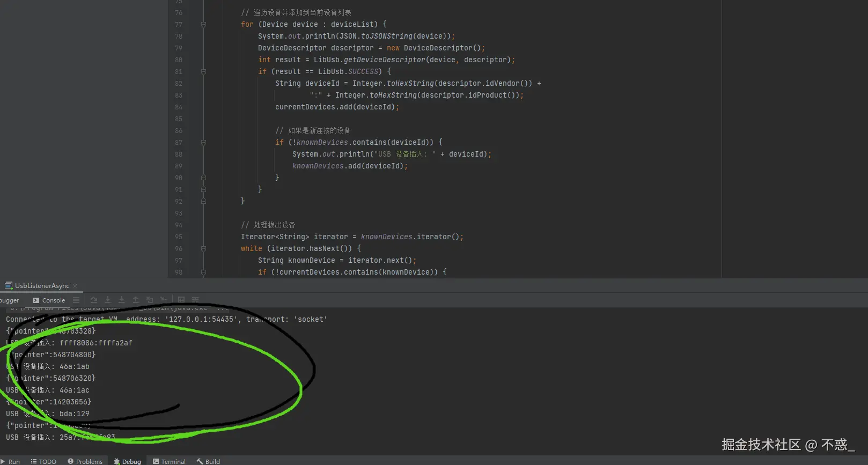Click the Step Over debugger icon

click(x=94, y=300)
